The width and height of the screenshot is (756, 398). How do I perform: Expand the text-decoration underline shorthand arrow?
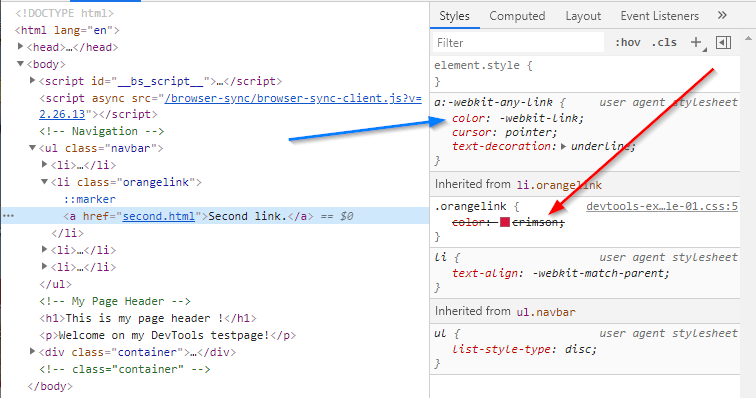(563, 146)
